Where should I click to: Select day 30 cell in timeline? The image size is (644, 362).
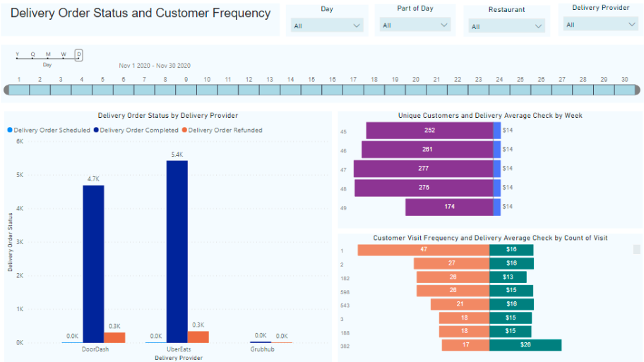coord(625,90)
